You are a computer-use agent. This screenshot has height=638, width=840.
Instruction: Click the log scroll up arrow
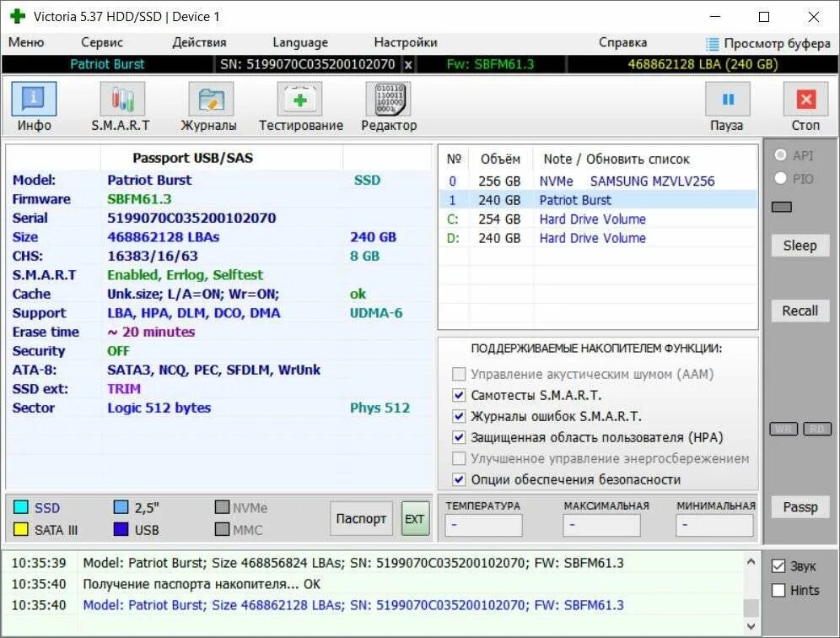click(x=751, y=562)
